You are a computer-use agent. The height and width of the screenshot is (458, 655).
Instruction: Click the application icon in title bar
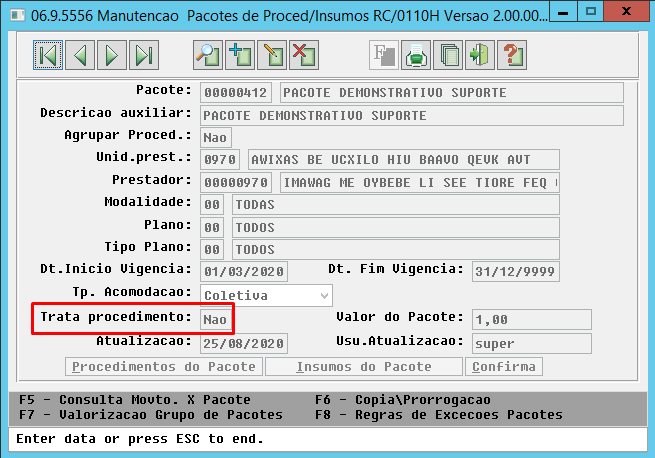(18, 15)
